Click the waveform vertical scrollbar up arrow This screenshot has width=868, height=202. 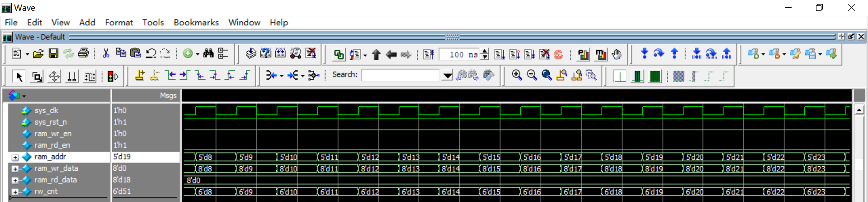(x=859, y=110)
